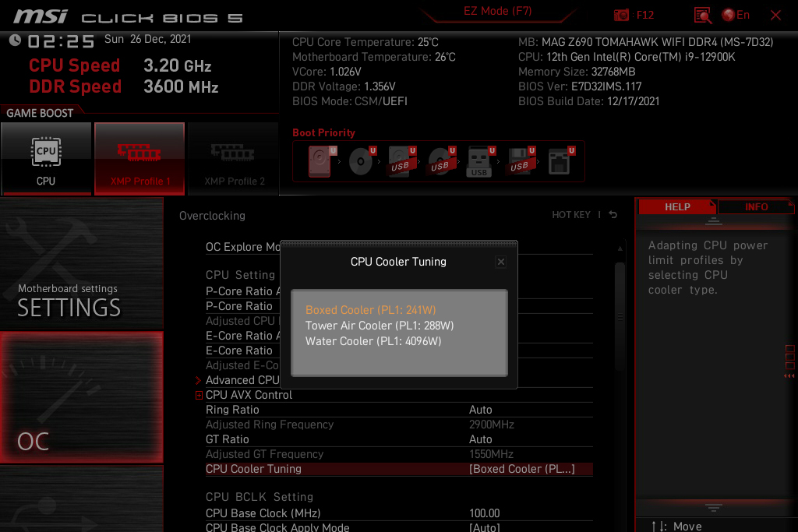The height and width of the screenshot is (532, 798).
Task: Click the Adjusted GT Frequency 1550MHz value
Action: pyautogui.click(x=491, y=454)
